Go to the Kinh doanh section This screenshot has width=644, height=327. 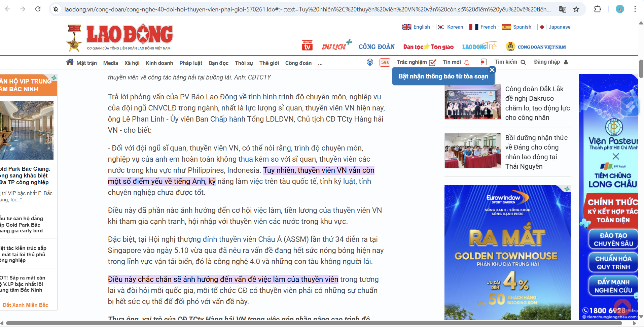point(159,63)
